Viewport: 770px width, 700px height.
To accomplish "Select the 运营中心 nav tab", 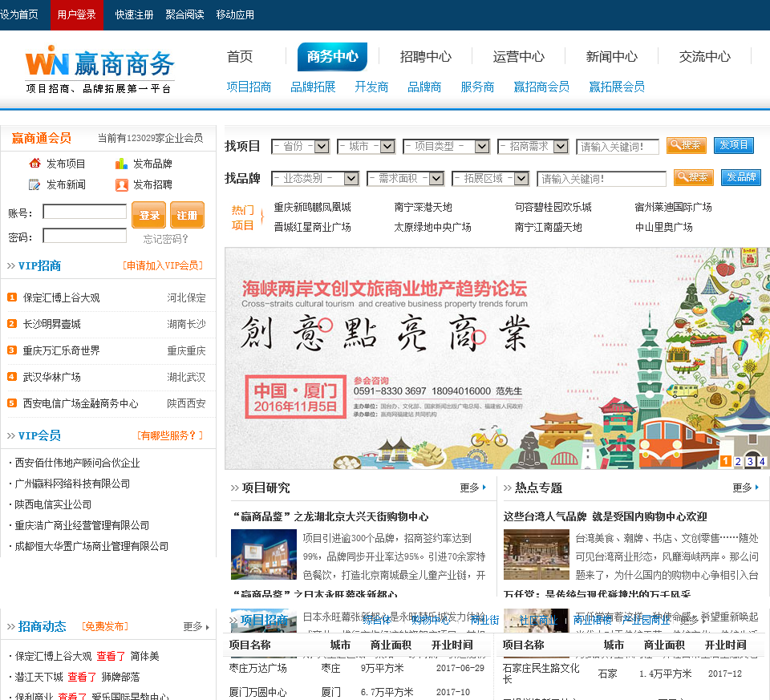I will [519, 56].
